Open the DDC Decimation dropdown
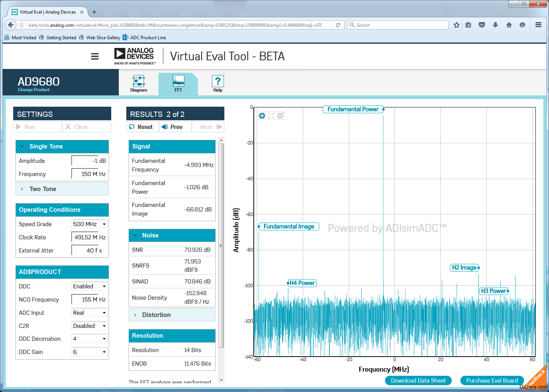Screen dimensions: 549x392 [x=89, y=338]
